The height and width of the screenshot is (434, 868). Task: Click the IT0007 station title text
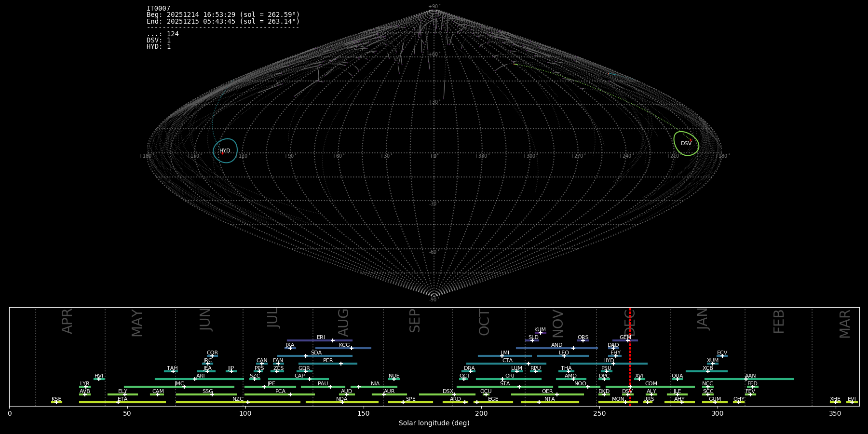point(158,9)
